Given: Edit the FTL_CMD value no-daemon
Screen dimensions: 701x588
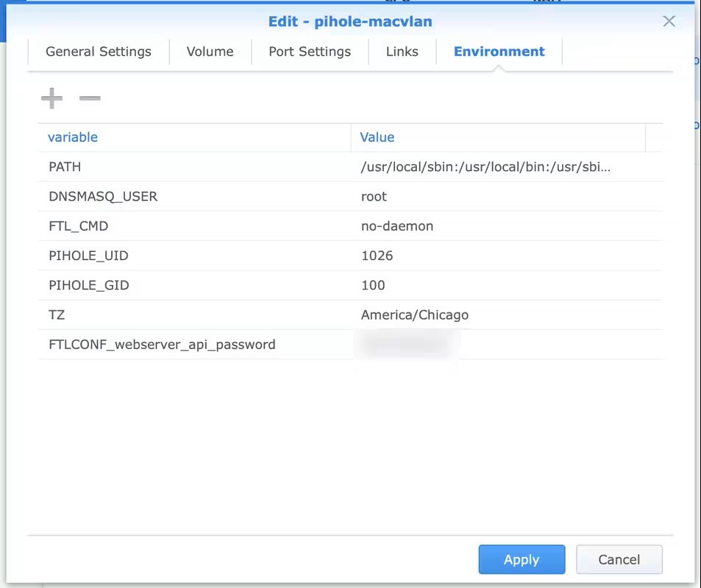Looking at the screenshot, I should tap(397, 226).
